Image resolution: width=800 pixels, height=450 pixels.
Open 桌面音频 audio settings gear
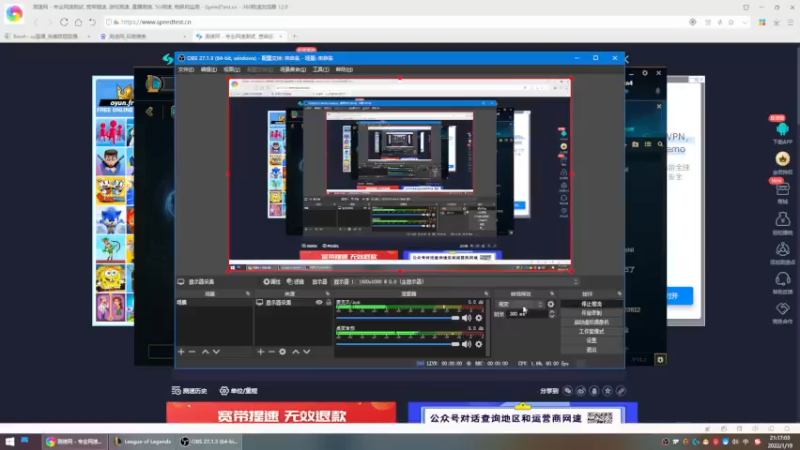click(479, 344)
